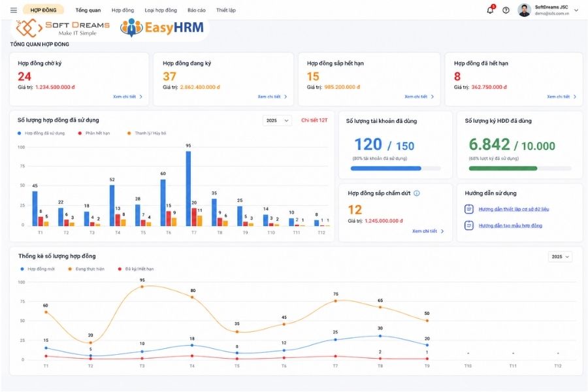588x392 pixels.
Task: Toggle Phần hết hạn legend series
Action: click(x=94, y=133)
